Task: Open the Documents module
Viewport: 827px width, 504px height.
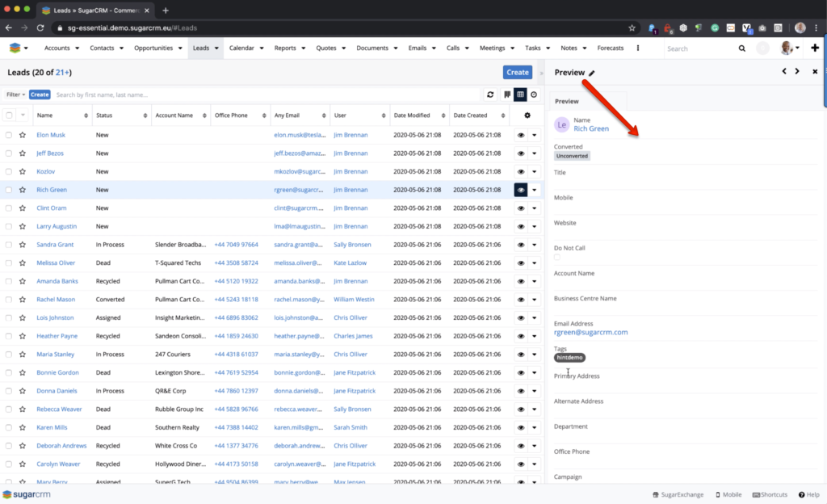Action: click(372, 48)
